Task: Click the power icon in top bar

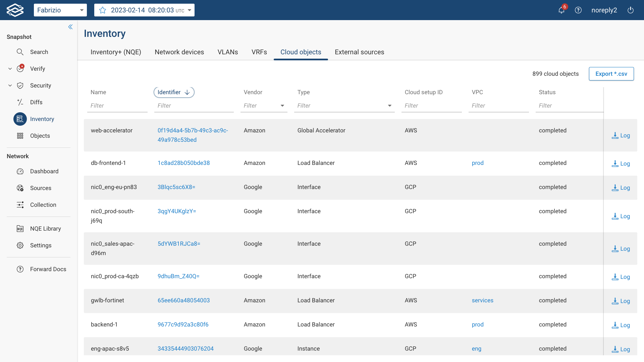Action: 631,10
